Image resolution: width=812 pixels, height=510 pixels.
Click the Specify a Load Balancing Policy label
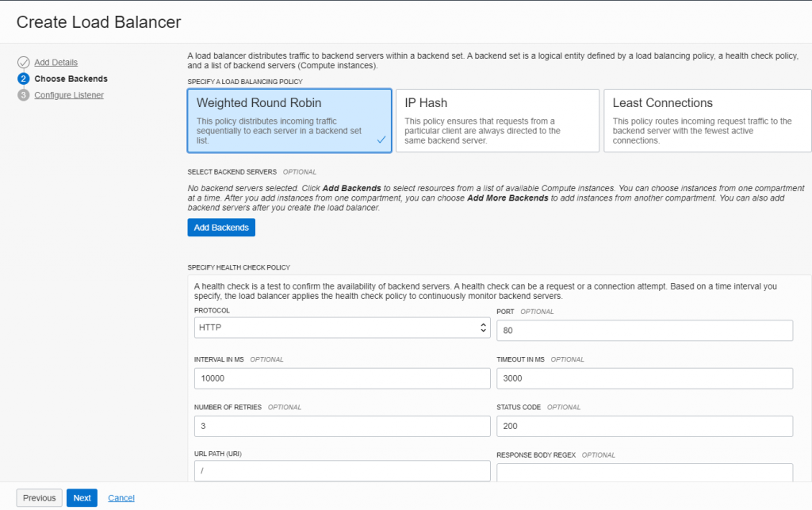[x=245, y=82]
